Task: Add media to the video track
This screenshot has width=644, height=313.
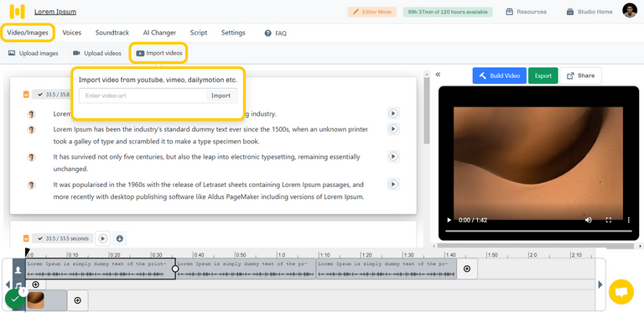Action: tap(78, 300)
